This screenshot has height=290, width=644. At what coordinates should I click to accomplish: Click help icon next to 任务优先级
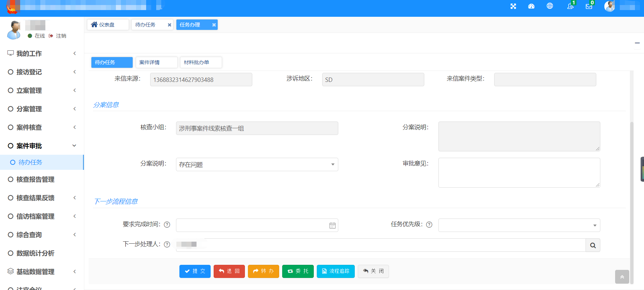point(429,225)
